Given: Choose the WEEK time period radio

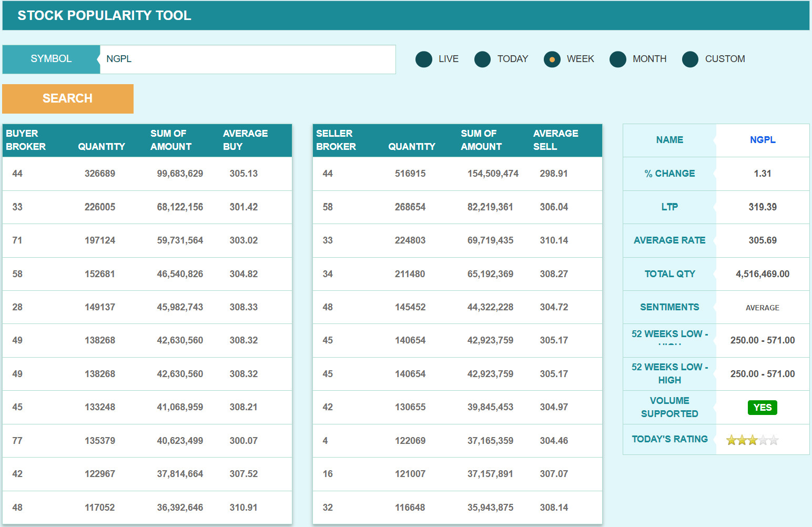Looking at the screenshot, I should 552,59.
